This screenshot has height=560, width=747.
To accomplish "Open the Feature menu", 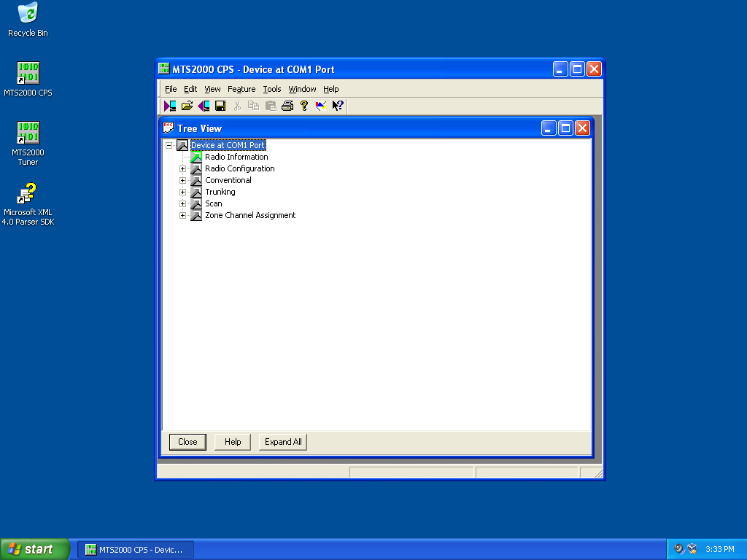I will [241, 89].
